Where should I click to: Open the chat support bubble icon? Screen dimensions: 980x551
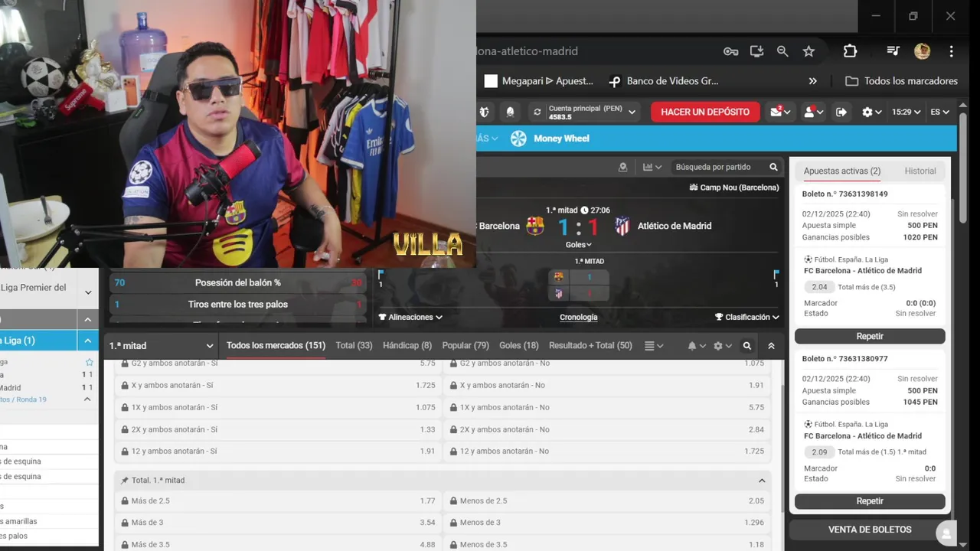pos(946,534)
